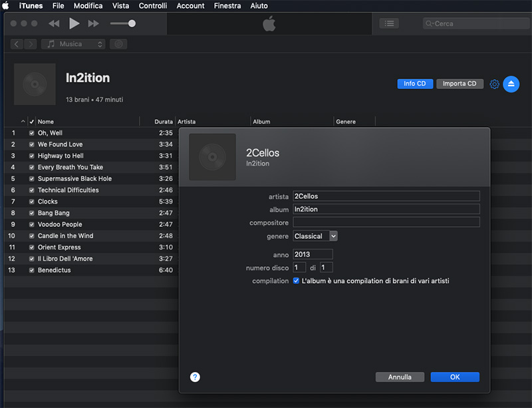This screenshot has height=408, width=532.
Task: Click the 6:40 duration of Benedictus
Action: click(x=166, y=270)
